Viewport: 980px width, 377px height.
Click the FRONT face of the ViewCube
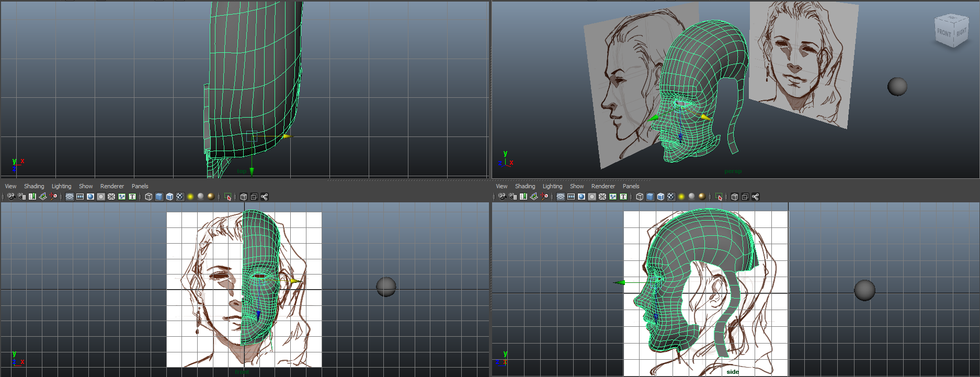(x=944, y=33)
